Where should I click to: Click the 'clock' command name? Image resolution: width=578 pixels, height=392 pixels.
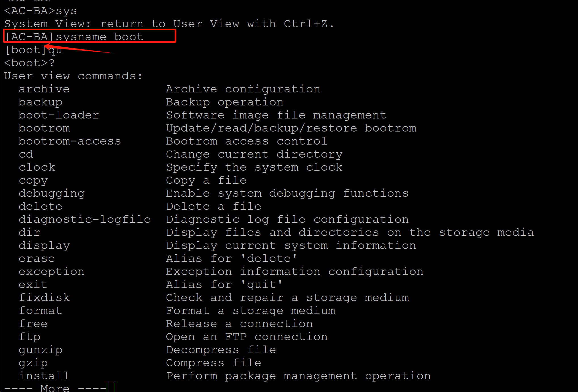pos(37,168)
